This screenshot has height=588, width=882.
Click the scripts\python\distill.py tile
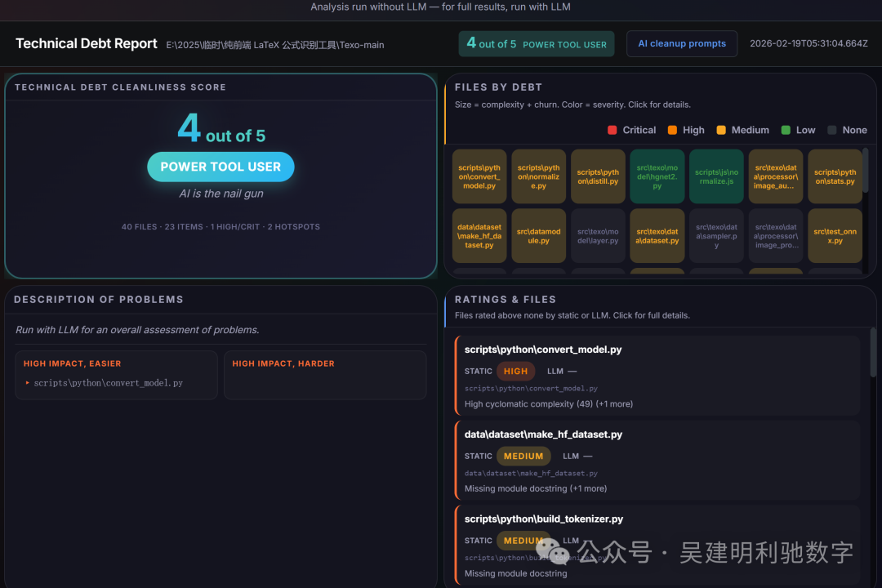tap(598, 176)
